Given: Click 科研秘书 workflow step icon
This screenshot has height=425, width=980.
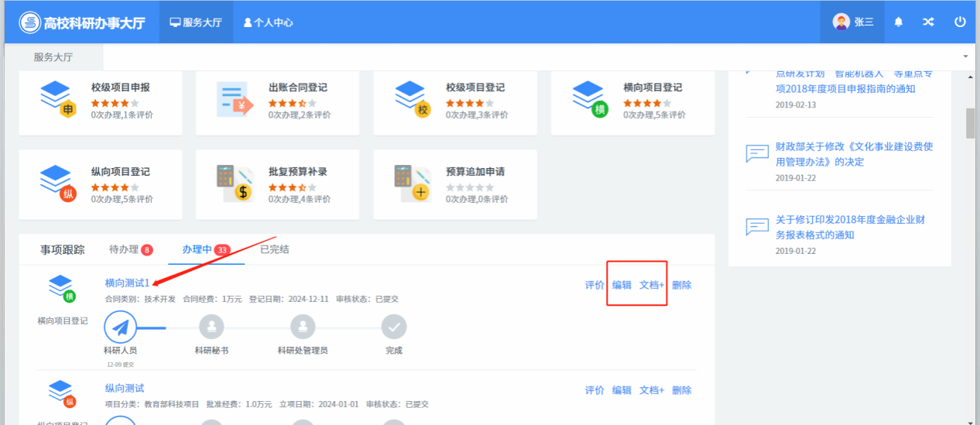Looking at the screenshot, I should click(x=211, y=327).
